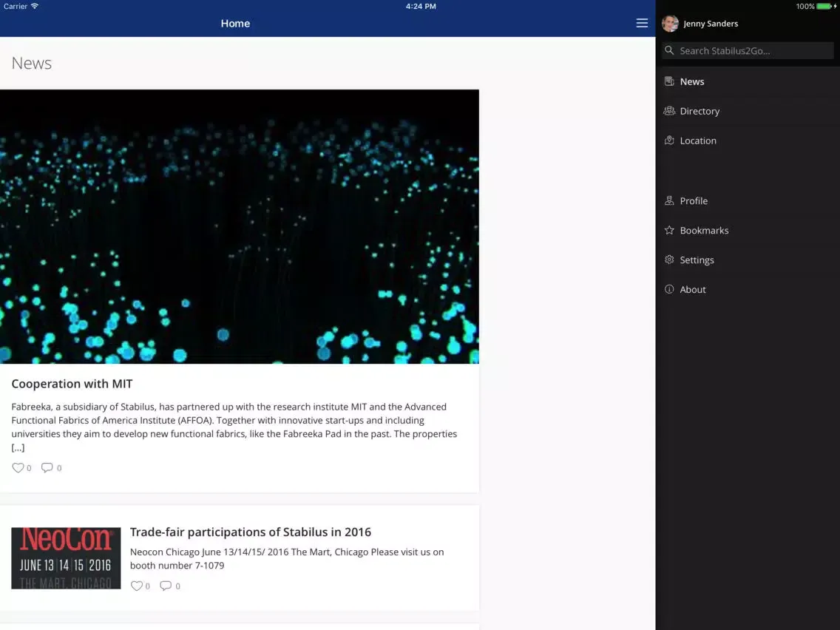Tap the Wi-Fi icon in status bar
Image resolution: width=840 pixels, height=630 pixels.
pyautogui.click(x=35, y=7)
